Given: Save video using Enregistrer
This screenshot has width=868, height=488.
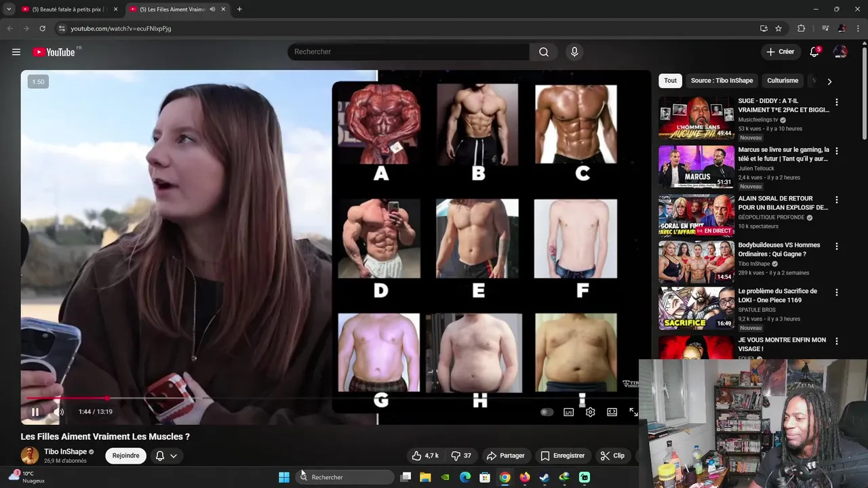Looking at the screenshot, I should coord(563,455).
